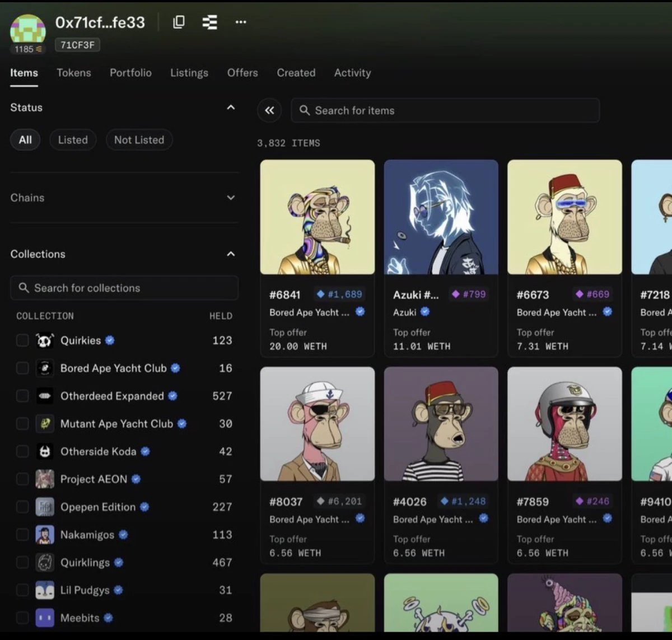Click the Quirkies collection icon

point(45,340)
